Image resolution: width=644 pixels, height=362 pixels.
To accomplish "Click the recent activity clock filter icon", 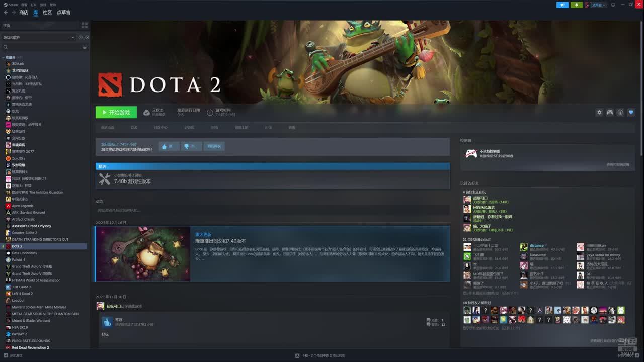I will click(80, 37).
